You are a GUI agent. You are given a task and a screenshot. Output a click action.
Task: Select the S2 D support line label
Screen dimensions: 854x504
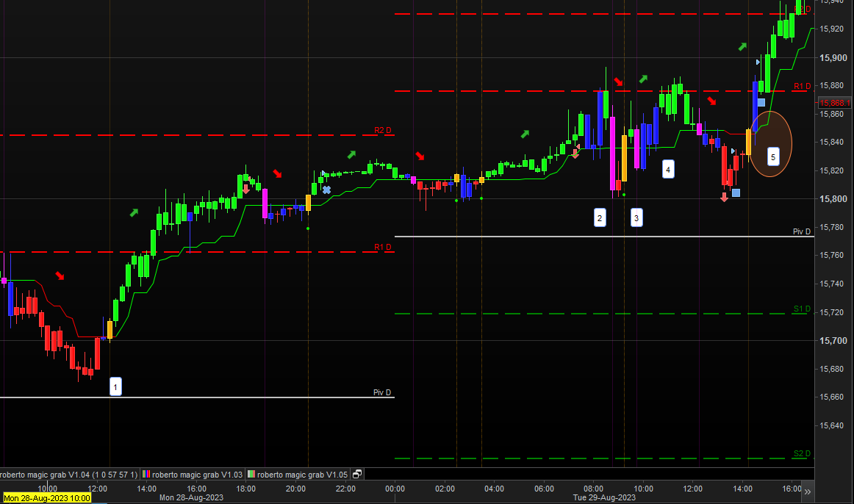pyautogui.click(x=802, y=453)
